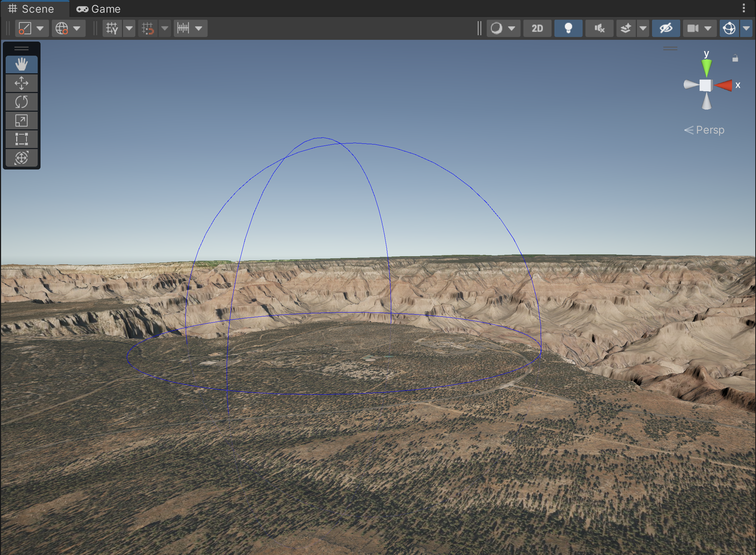Click the Persp projection label
Image resolution: width=756 pixels, height=555 pixels.
(x=709, y=130)
